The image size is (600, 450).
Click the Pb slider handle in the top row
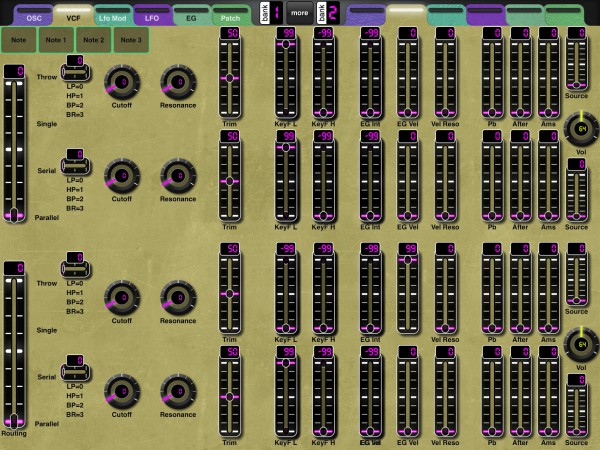click(x=492, y=112)
